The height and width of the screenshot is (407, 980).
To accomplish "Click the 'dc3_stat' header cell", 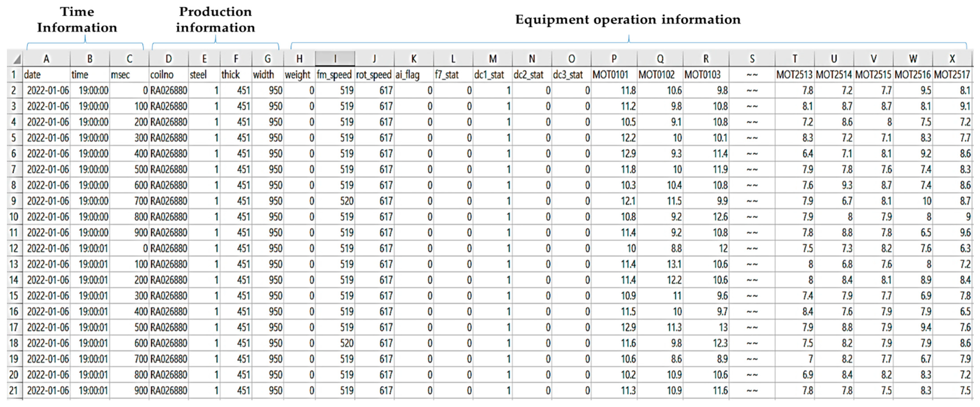I will [571, 75].
